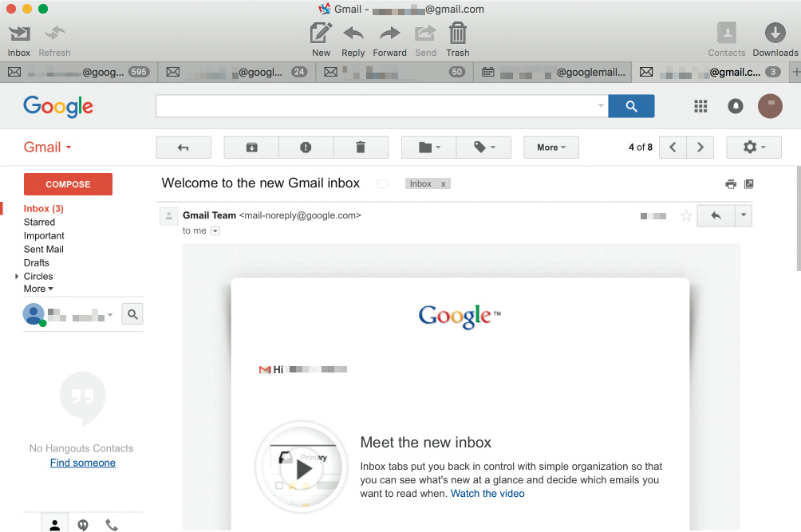Open the Gmail product dropdown
This screenshot has height=532, width=801.
pyautogui.click(x=48, y=147)
